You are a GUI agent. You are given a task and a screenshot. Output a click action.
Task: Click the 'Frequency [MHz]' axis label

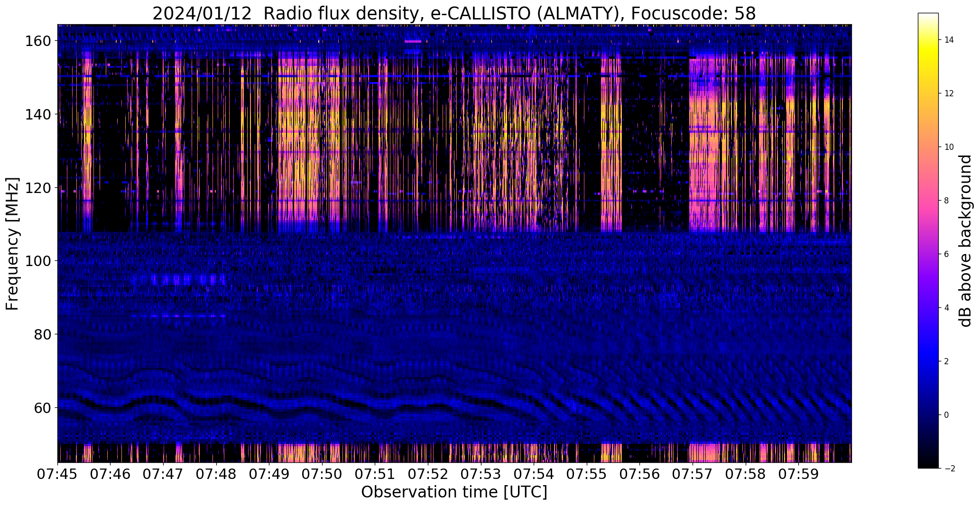pos(12,244)
